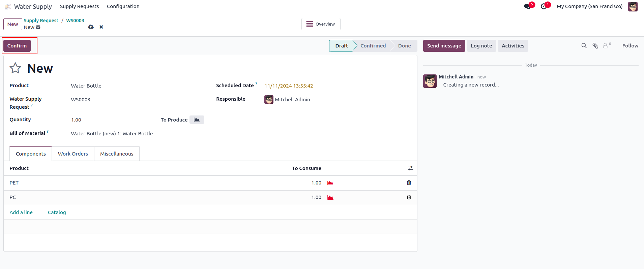This screenshot has height=269, width=644.
Task: Toggle Follow on this record
Action: (630, 46)
